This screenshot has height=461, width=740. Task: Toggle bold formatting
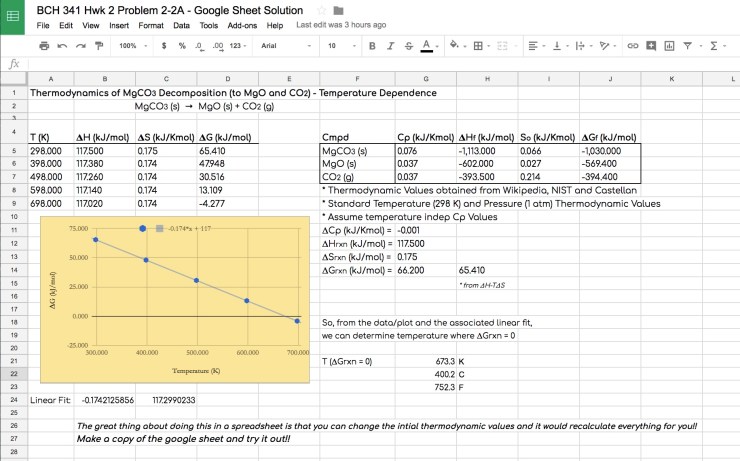coord(372,46)
